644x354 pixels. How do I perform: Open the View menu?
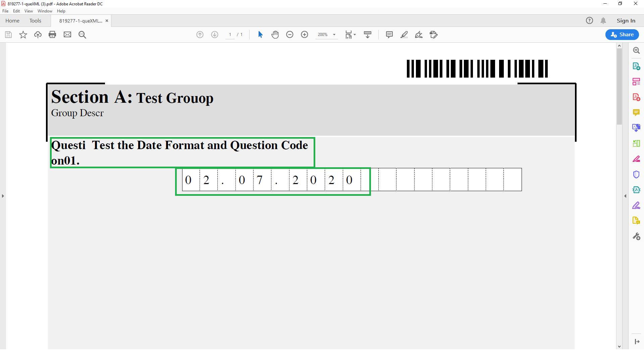tap(29, 11)
